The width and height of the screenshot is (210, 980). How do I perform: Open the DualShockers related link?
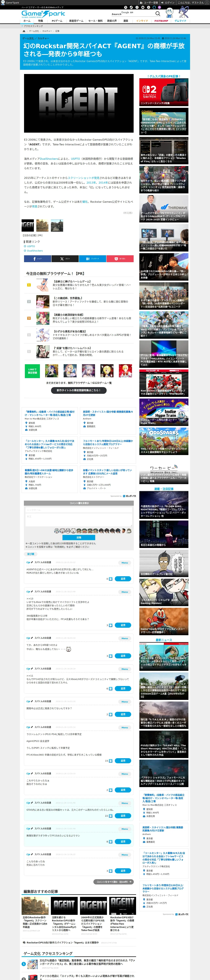coord(35,251)
